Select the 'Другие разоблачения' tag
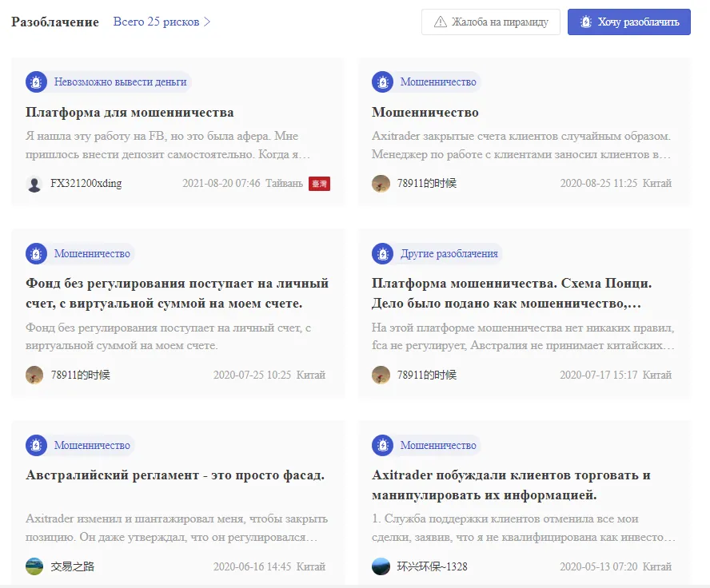Screen dimensions: 710x588 pyautogui.click(x=449, y=254)
